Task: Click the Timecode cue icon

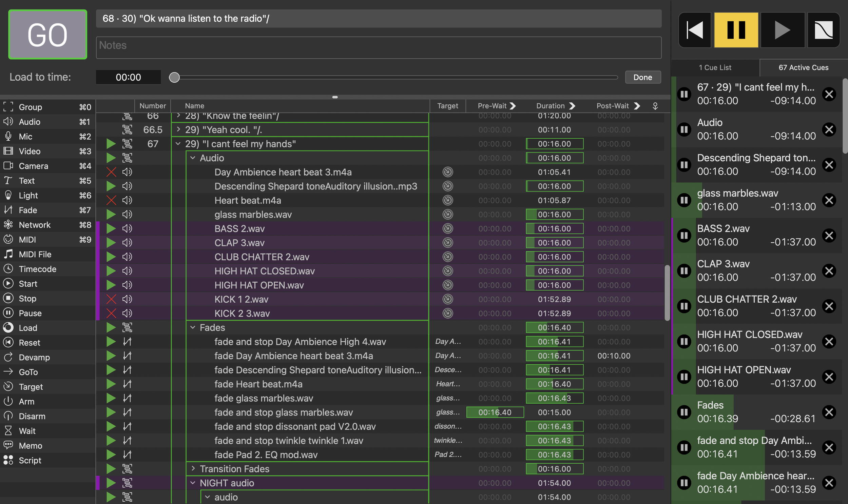Action: (8, 269)
